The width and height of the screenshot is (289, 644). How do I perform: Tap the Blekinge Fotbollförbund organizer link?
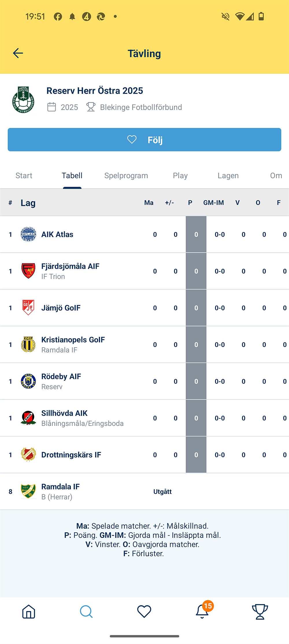pyautogui.click(x=141, y=107)
